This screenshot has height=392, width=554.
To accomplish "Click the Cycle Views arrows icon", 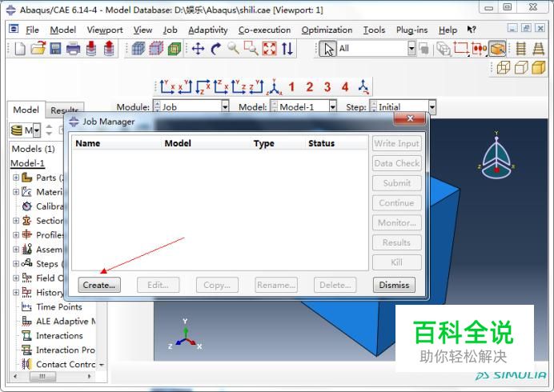I will point(287,48).
